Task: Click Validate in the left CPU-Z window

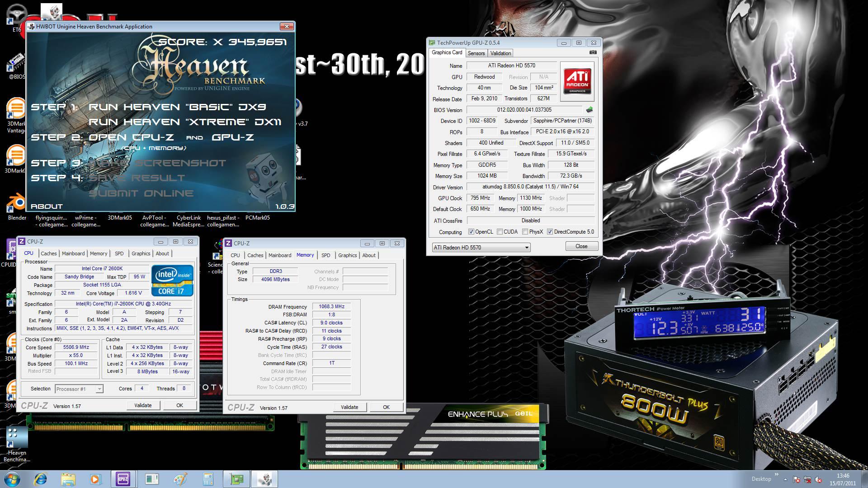Action: click(143, 405)
